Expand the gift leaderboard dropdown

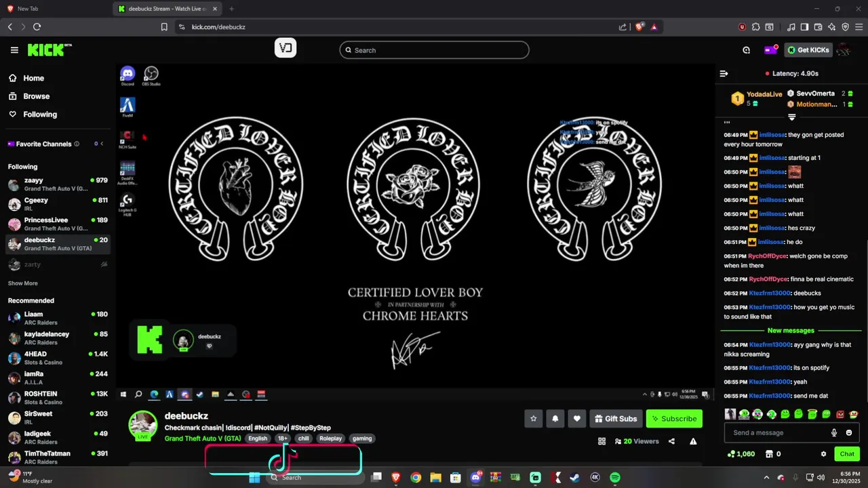coord(791,117)
